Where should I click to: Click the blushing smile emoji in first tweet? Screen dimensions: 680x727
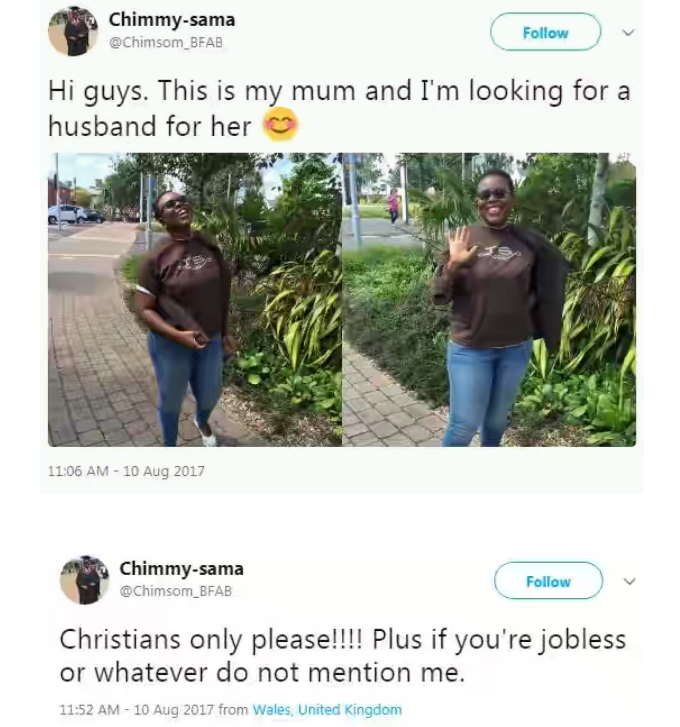click(x=280, y=125)
